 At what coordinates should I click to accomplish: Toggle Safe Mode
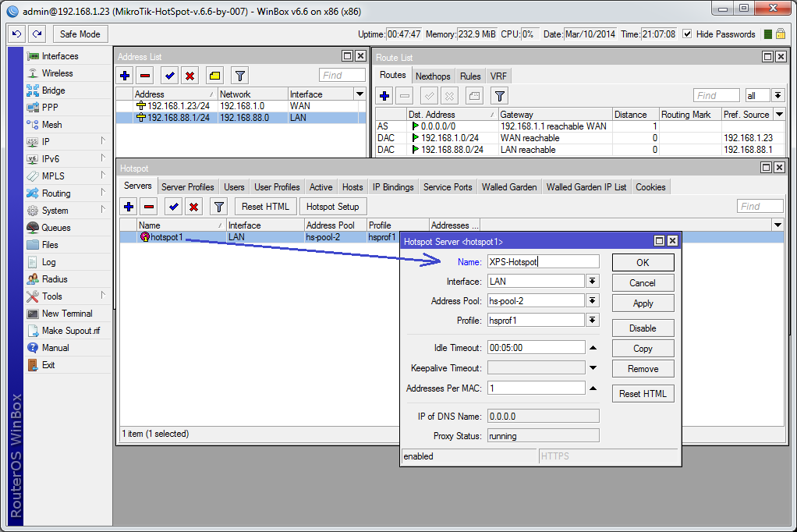[x=80, y=34]
